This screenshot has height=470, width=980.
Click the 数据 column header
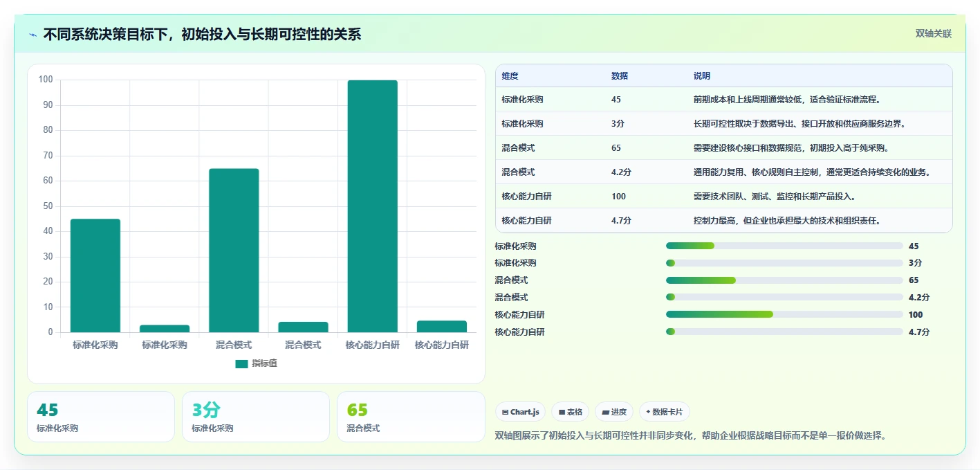[620, 76]
